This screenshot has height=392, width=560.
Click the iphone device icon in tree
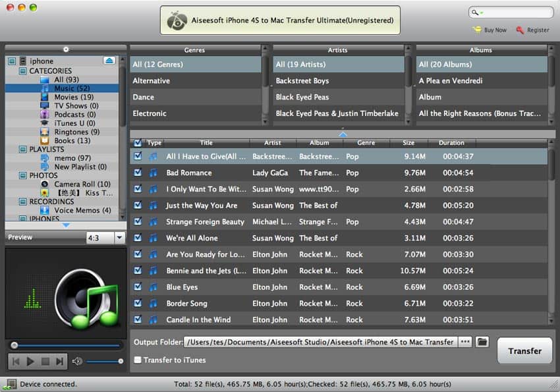23,61
